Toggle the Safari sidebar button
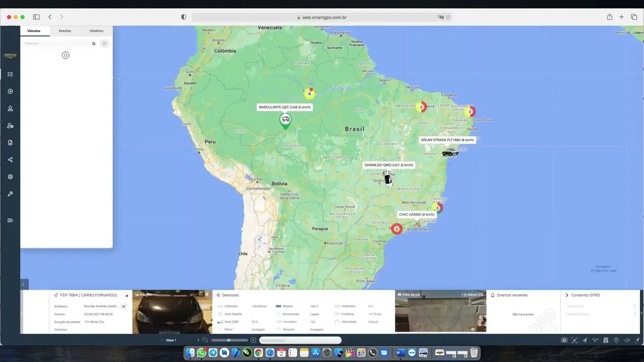 [36, 17]
